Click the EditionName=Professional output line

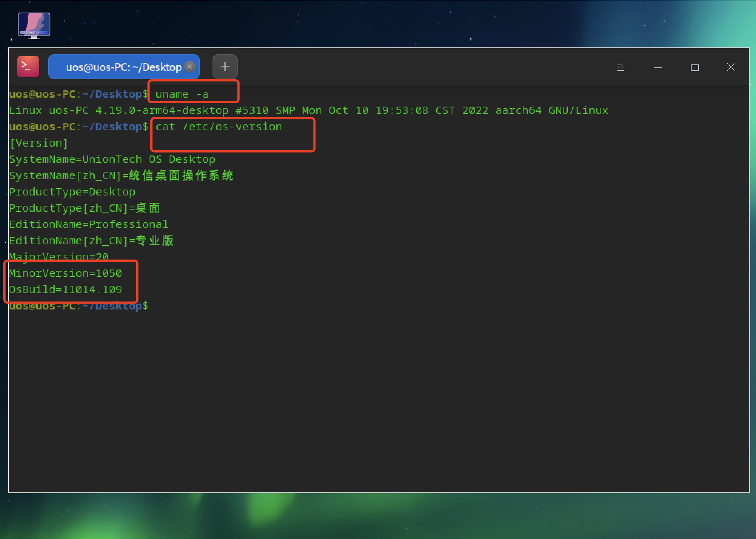tap(89, 224)
